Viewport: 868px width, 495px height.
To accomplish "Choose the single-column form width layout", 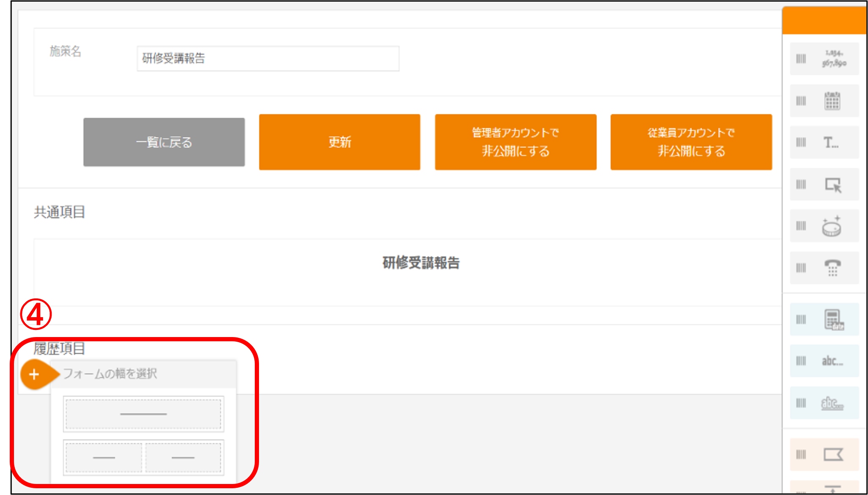I will point(143,414).
